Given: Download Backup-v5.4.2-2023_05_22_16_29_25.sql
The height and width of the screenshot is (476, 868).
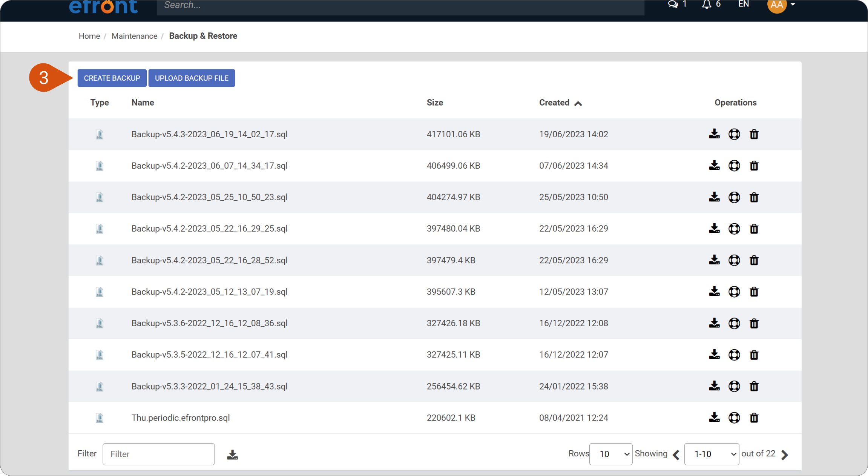Looking at the screenshot, I should [x=714, y=229].
